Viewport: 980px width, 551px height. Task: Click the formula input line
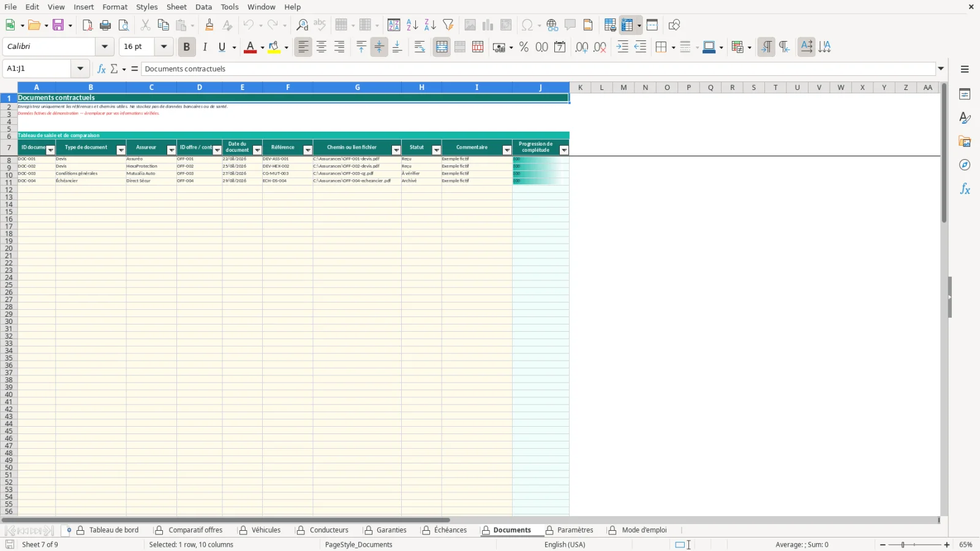tap(539, 69)
